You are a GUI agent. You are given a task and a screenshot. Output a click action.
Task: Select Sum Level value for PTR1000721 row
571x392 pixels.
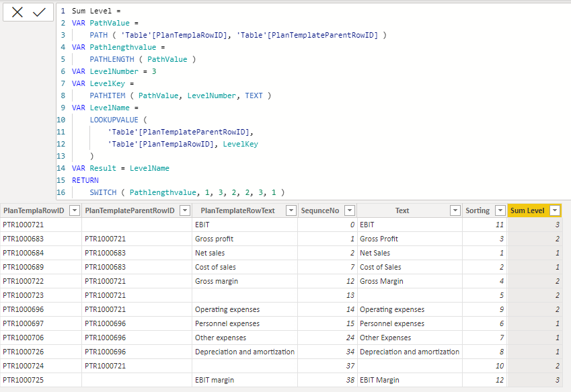(x=535, y=225)
